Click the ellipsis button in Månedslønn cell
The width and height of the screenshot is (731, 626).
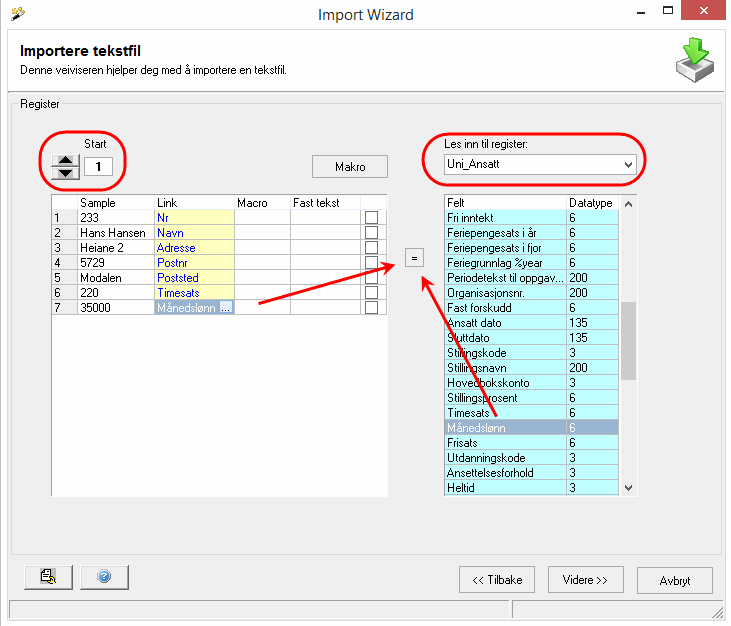click(x=226, y=308)
